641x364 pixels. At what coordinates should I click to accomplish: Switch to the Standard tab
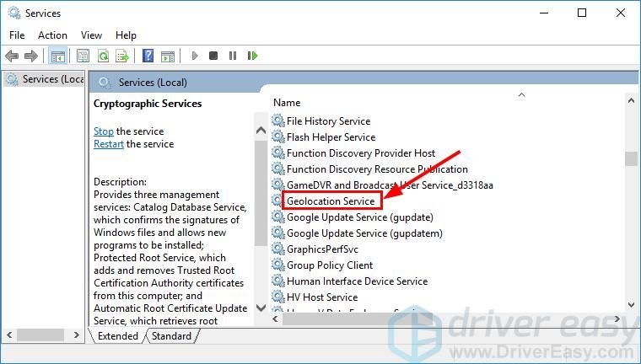(x=171, y=335)
